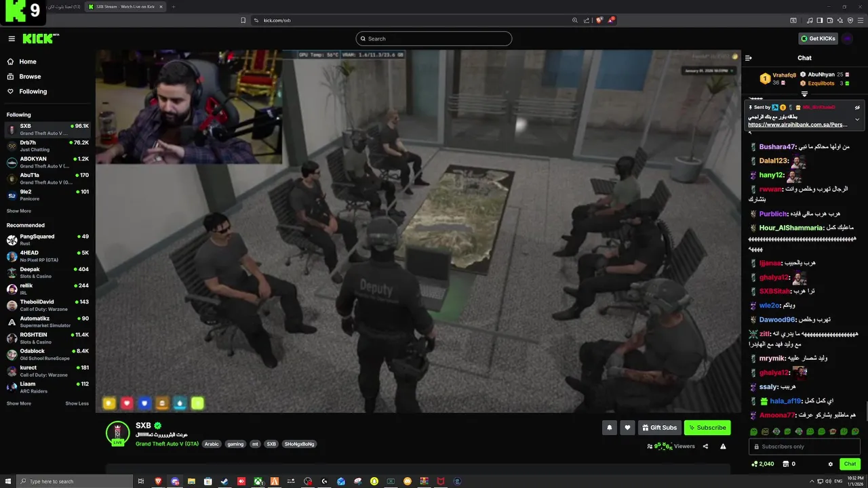The width and height of the screenshot is (868, 488).
Task: Toggle notification bell for SXB
Action: 609,428
